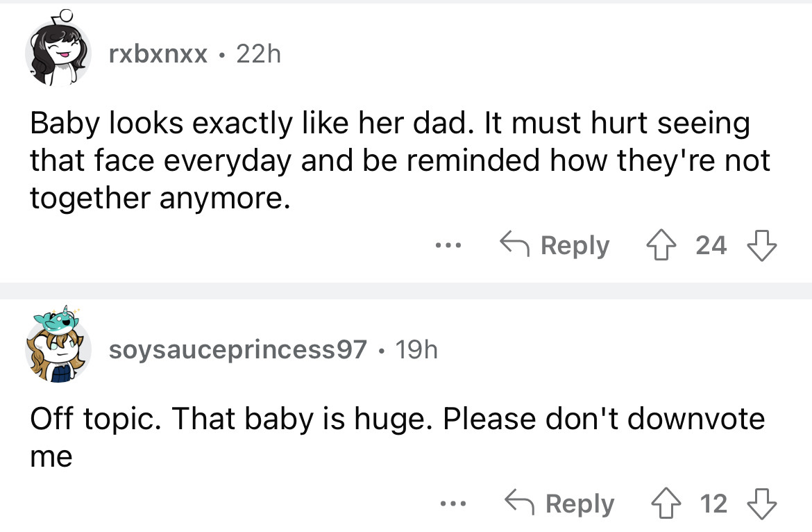Visit the rxbxnxx user profile link
Screen dimensions: 812x532
point(158,53)
